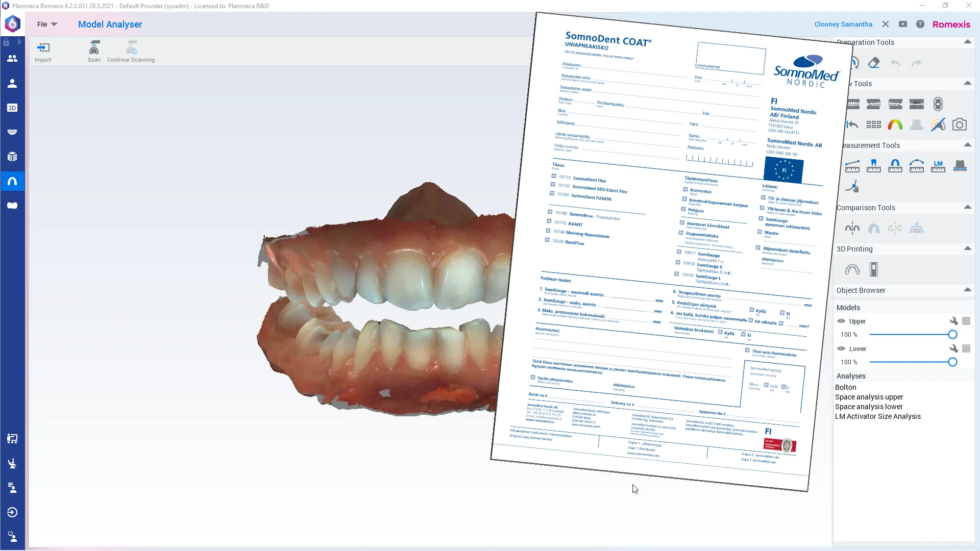Viewport: 980px width, 551px height.
Task: Select the Eraser tool in Preparation Tools
Action: coord(875,62)
